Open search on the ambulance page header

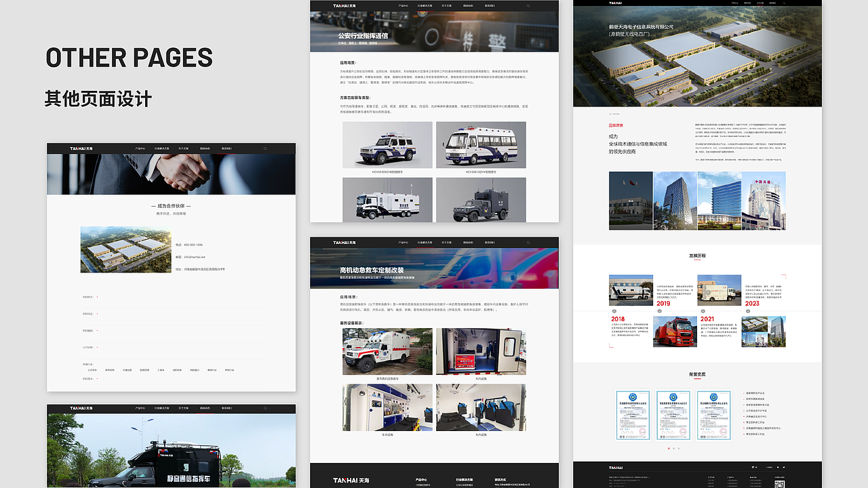529,242
